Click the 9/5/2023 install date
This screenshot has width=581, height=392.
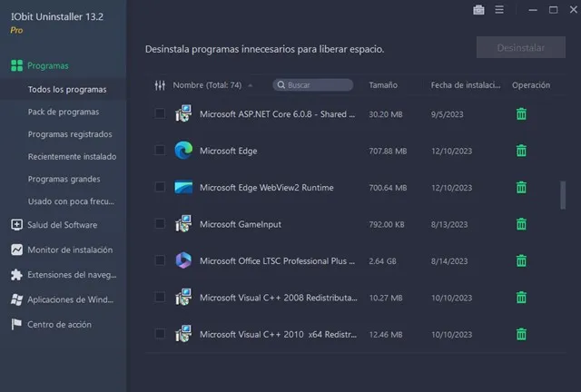click(447, 114)
